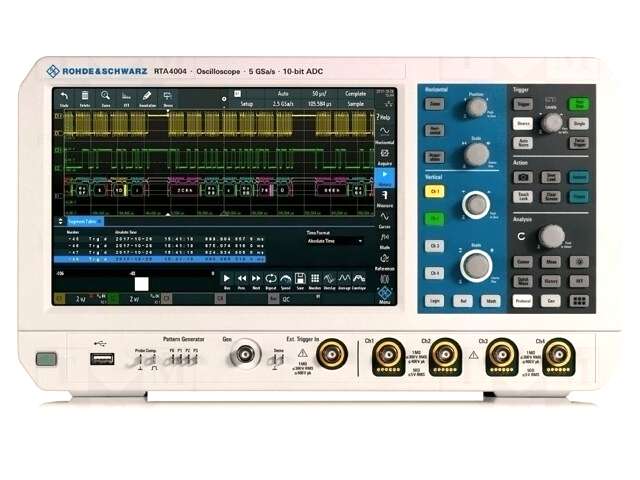Tap the Auto 2.5 GSa/s readout
The width and height of the screenshot is (640, 480).
pos(283,99)
